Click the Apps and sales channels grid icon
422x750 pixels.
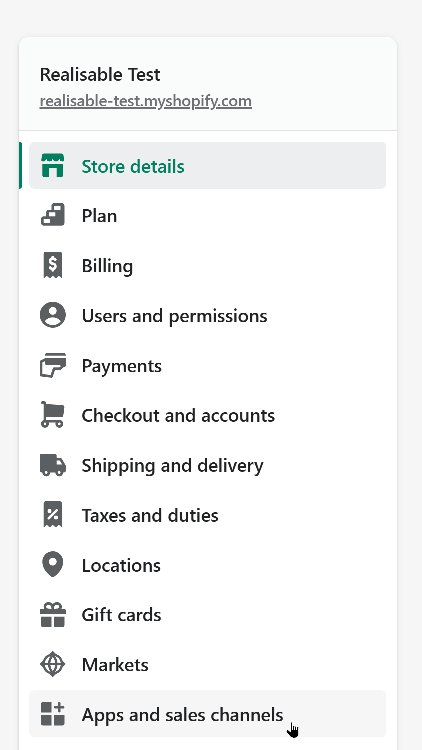[53, 714]
